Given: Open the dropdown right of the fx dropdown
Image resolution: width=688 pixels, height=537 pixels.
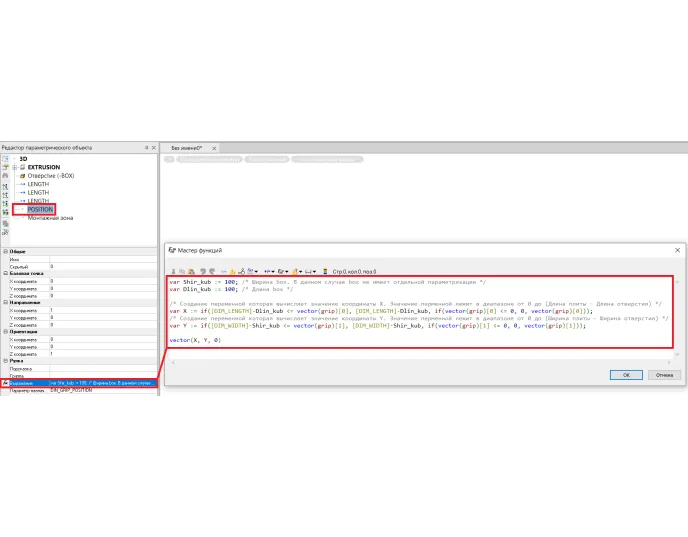Looking at the screenshot, I should coord(297,272).
